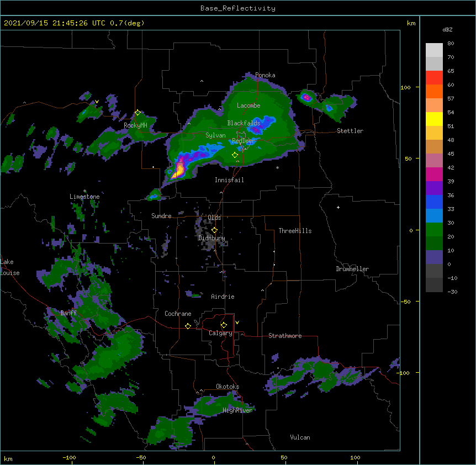This screenshot has height=465, width=476.
Task: Click the ThreeHills city label
Action: click(x=295, y=231)
